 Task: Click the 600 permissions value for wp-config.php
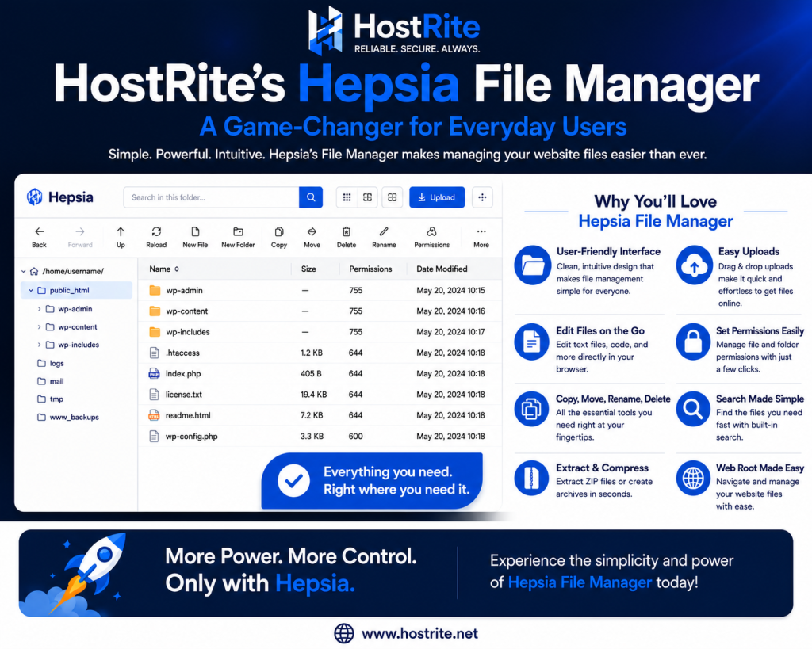coord(355,437)
